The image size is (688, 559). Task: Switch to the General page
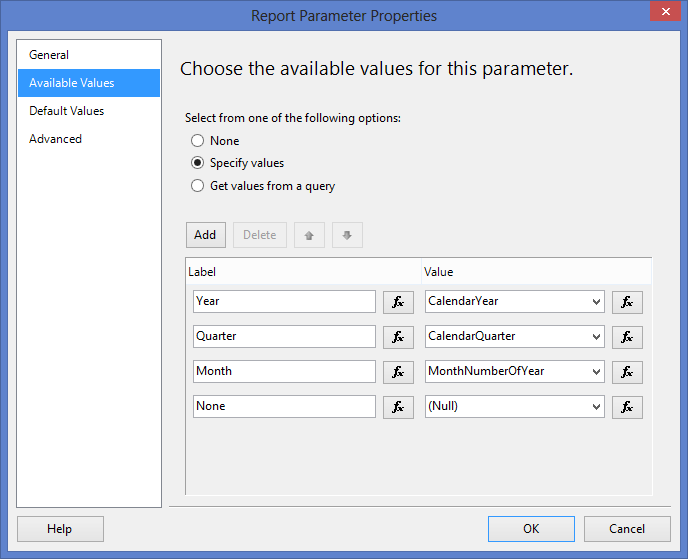click(49, 55)
